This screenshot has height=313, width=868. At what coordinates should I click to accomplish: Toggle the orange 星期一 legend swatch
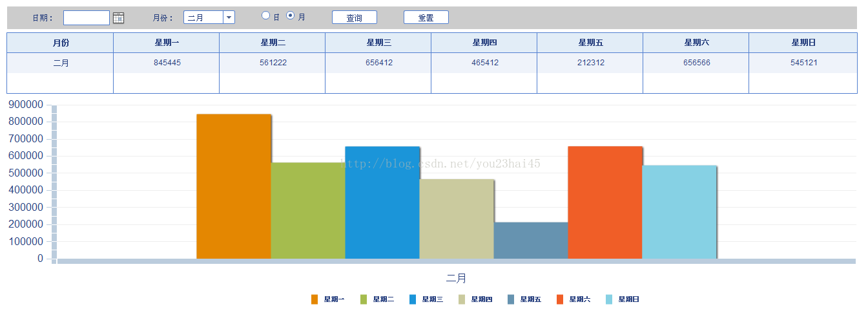click(315, 299)
